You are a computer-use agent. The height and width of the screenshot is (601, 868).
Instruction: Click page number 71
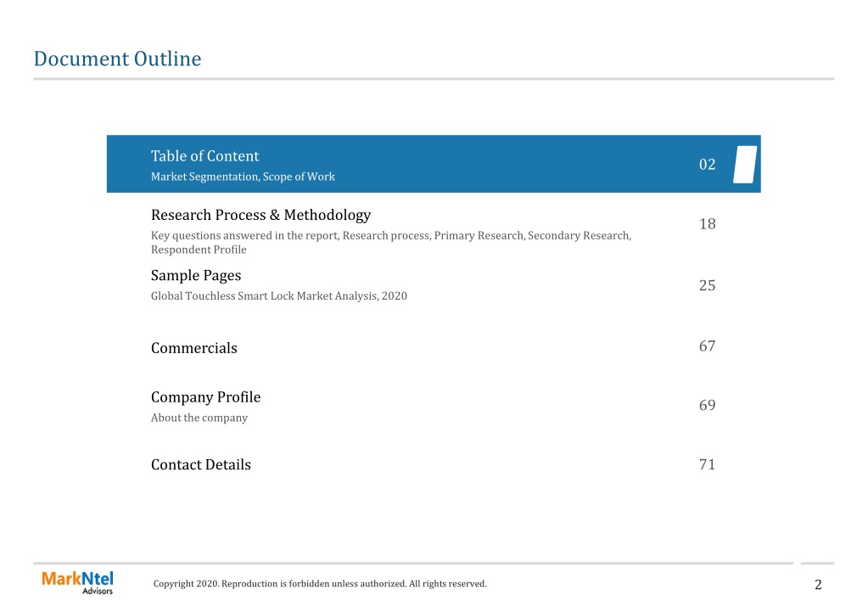pos(707,464)
